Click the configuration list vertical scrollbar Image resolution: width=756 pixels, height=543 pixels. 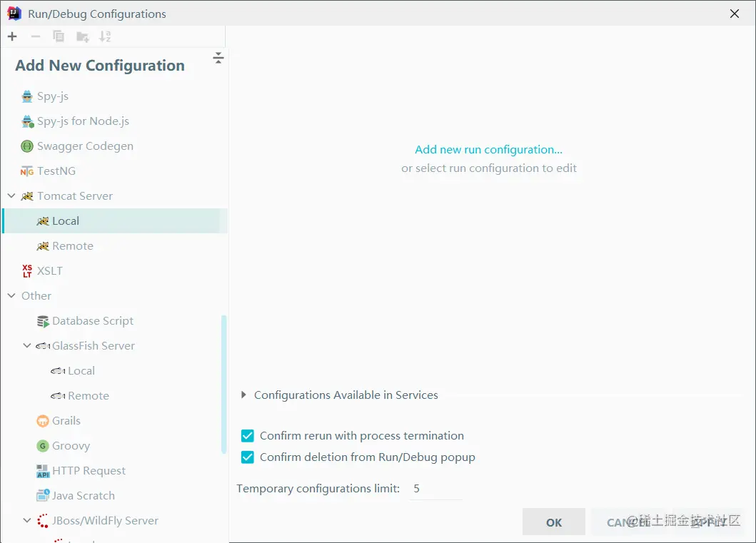pyautogui.click(x=223, y=385)
